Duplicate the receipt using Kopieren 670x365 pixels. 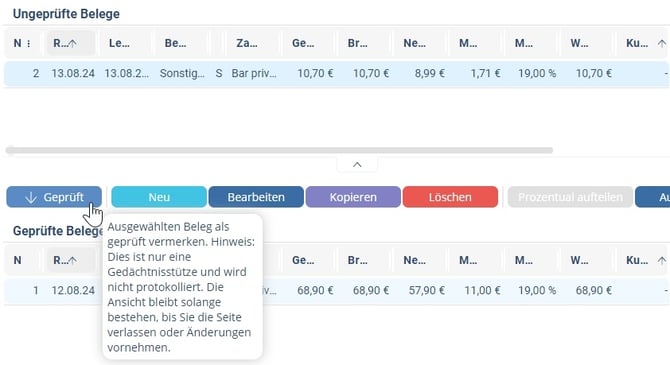click(353, 197)
